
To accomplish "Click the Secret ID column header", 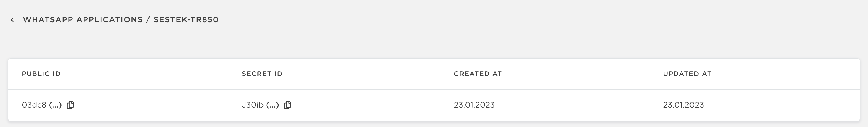I will [x=262, y=74].
